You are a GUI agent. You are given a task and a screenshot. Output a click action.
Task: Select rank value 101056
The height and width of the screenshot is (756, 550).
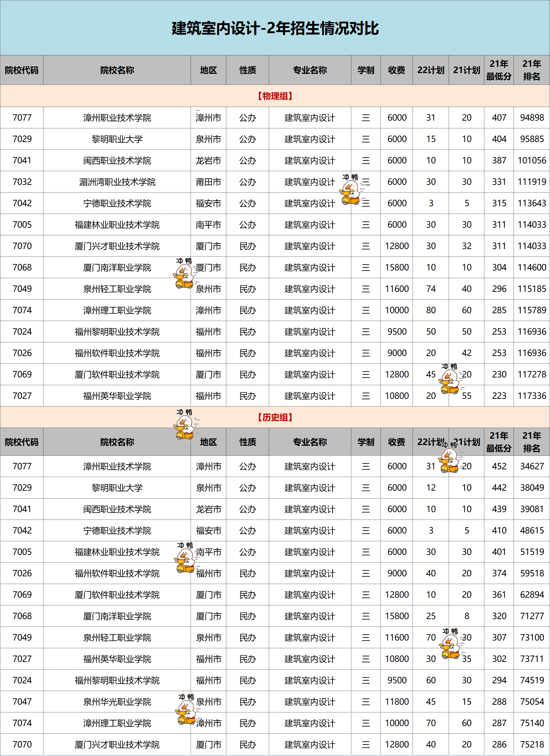(x=532, y=160)
